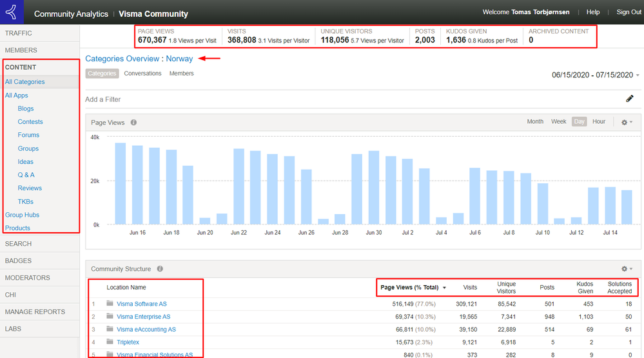Image resolution: width=644 pixels, height=358 pixels.
Task: Click Sign Out
Action: [x=629, y=12]
